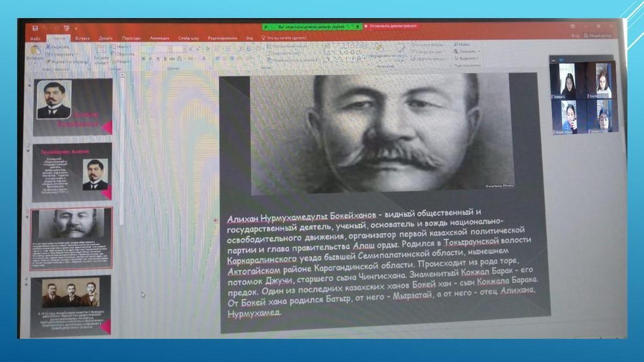Open the Вставка ribbon tab
This screenshot has height=362, width=644.
pos(82,38)
